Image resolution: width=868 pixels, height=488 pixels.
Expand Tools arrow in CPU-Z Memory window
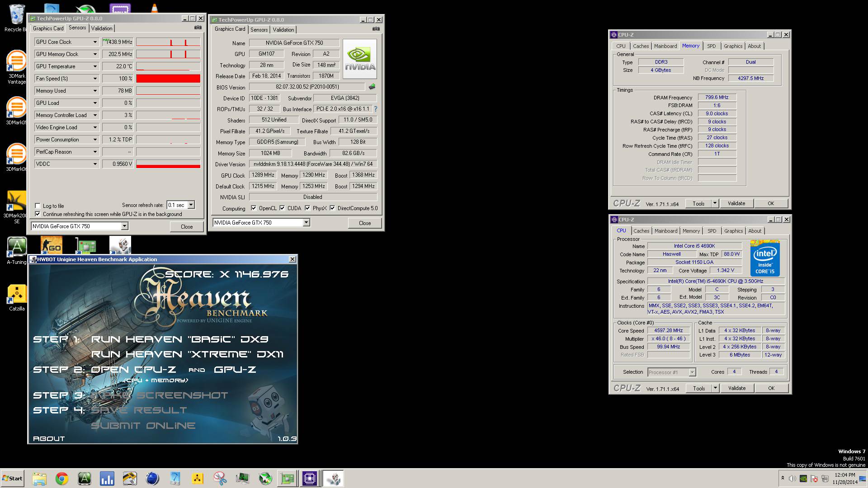715,203
